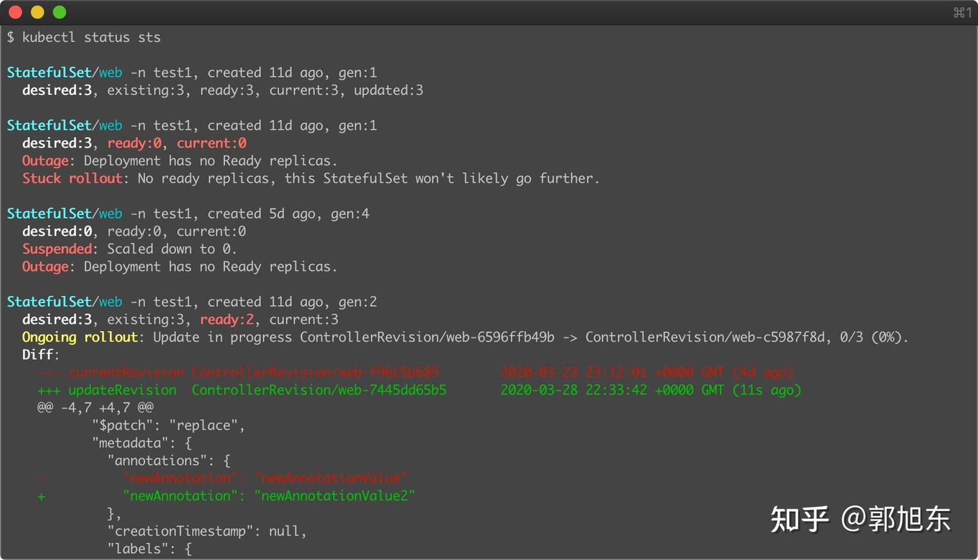Select the red "currentRevision" label
This screenshot has height=560, width=978.
pyautogui.click(x=126, y=373)
